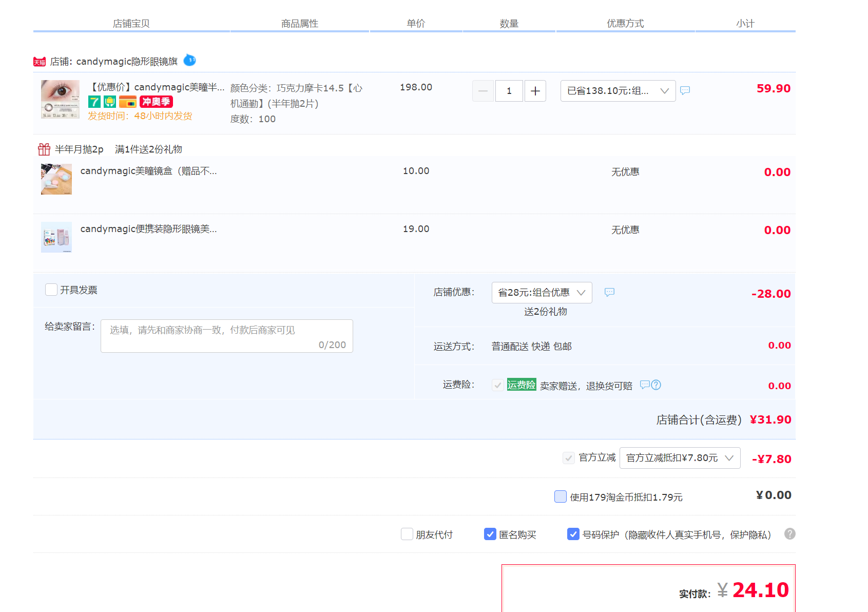Uncheck the 匿名购买 checkbox
Screen dimensions: 868x612
pyautogui.click(x=490, y=534)
